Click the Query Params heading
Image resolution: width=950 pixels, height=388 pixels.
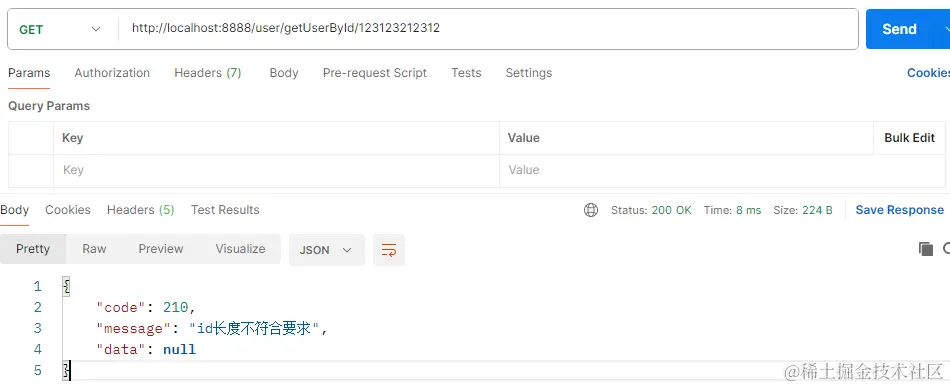click(48, 105)
